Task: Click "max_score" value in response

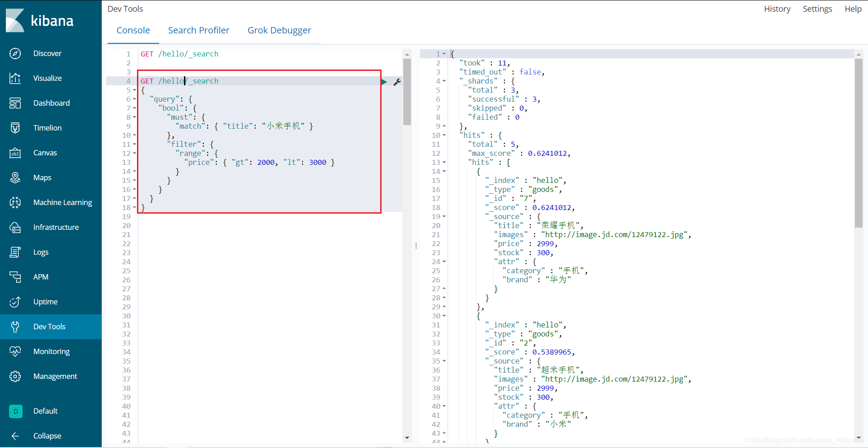Action: pyautogui.click(x=547, y=153)
